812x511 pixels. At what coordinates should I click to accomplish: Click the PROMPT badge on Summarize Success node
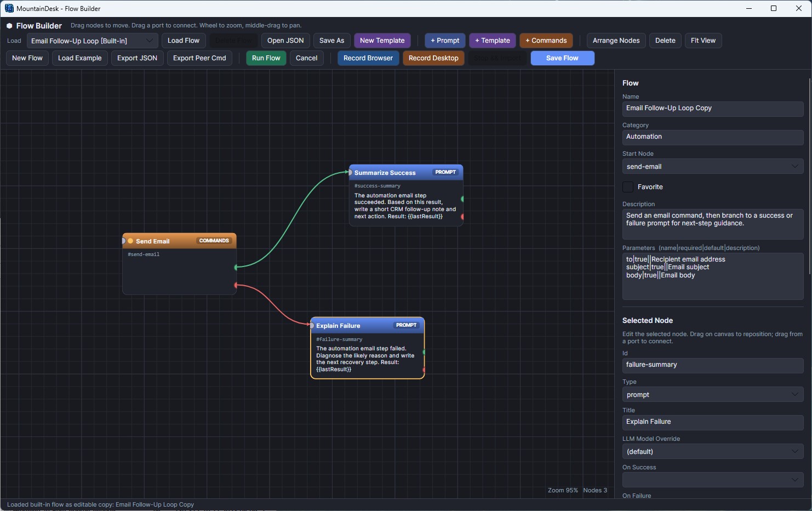[445, 172]
